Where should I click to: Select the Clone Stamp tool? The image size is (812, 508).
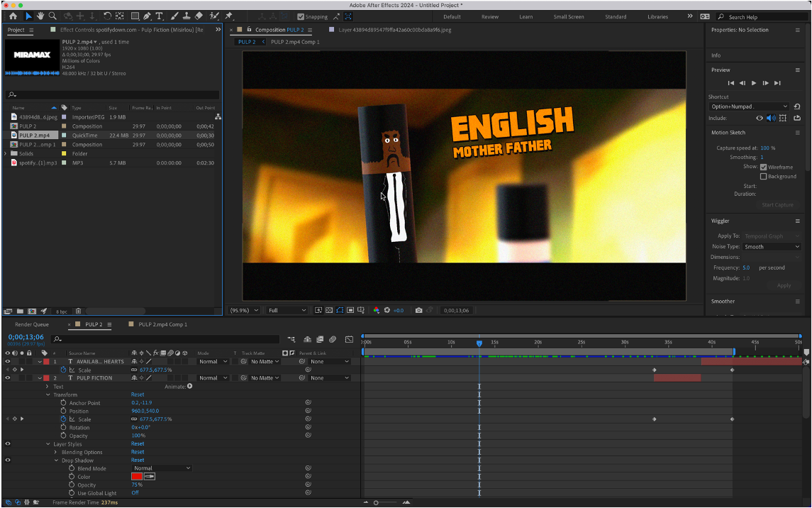187,16
